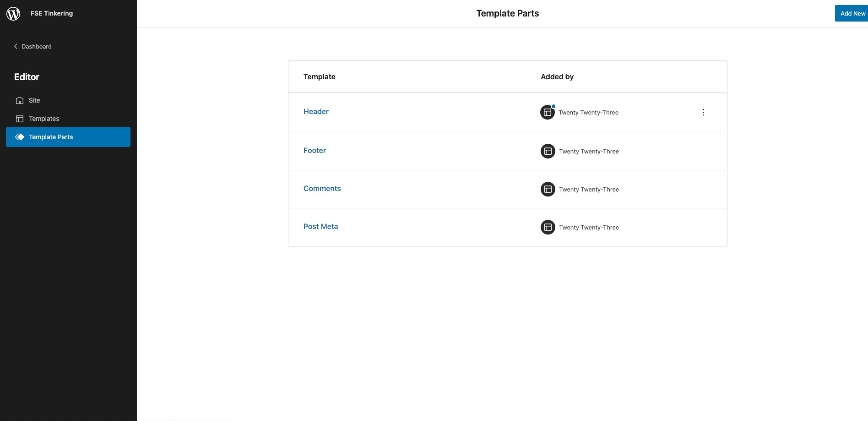Screen dimensions: 868x421
Task: Click the Comments row theme icon
Action: click(548, 189)
